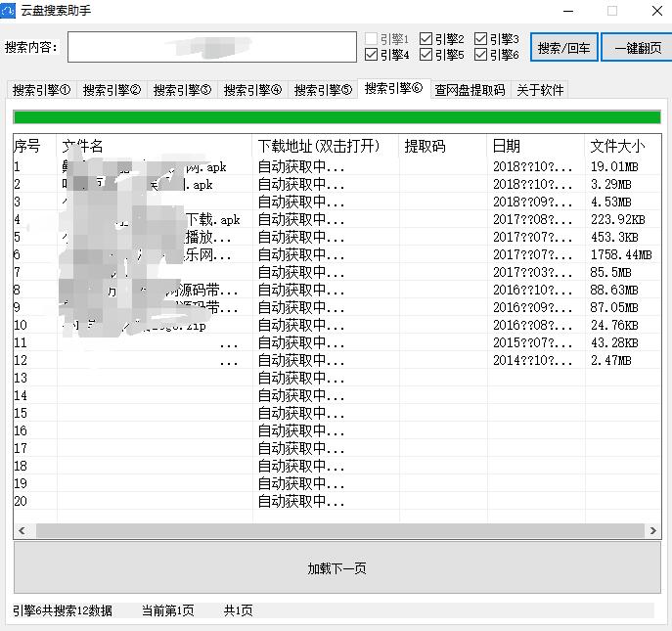Click the horizontal scrollbar left arrow
The width and height of the screenshot is (672, 631).
coord(22,530)
